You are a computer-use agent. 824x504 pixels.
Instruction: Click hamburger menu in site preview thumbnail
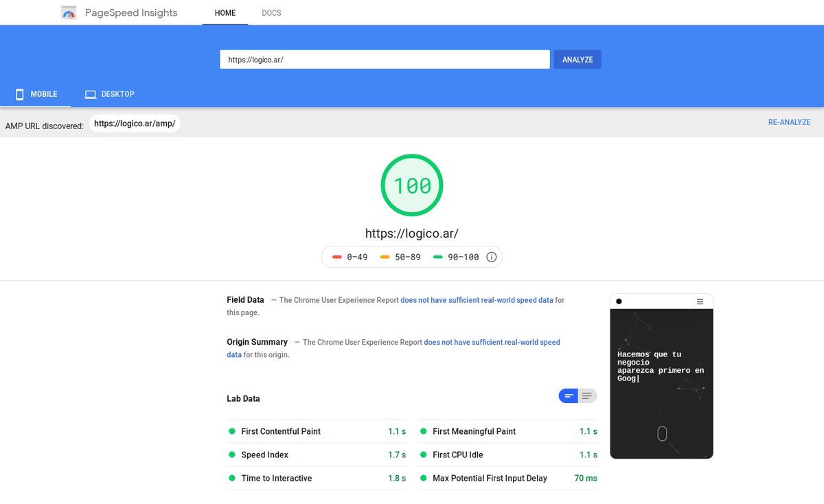700,301
